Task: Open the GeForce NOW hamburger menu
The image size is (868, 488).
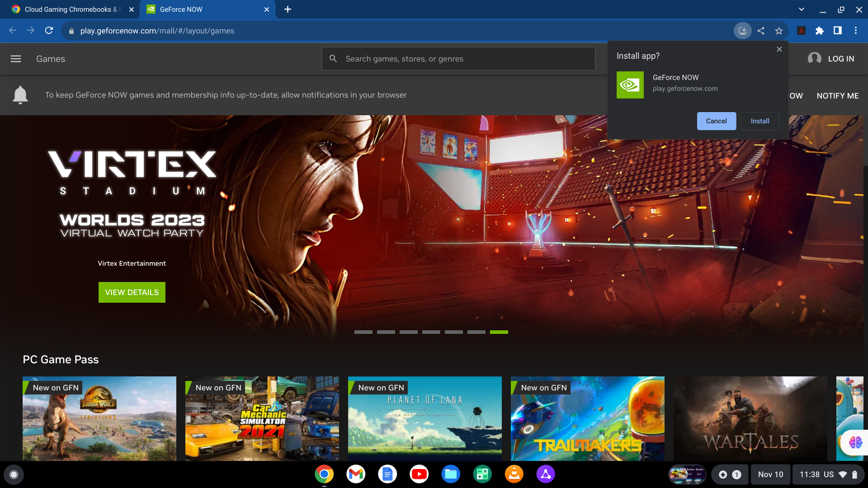Action: coord(15,59)
